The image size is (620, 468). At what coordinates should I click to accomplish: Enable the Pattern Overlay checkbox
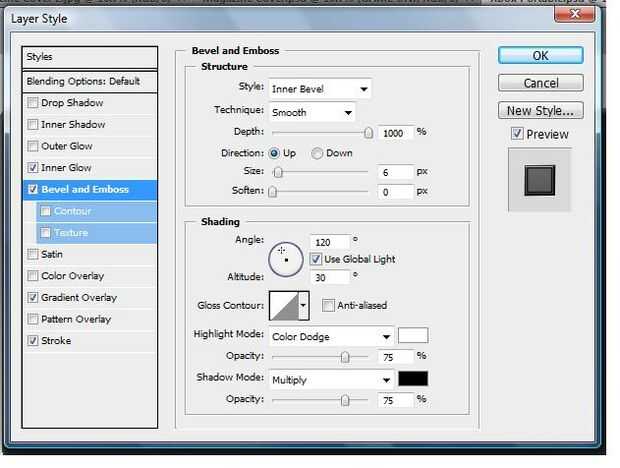click(32, 319)
